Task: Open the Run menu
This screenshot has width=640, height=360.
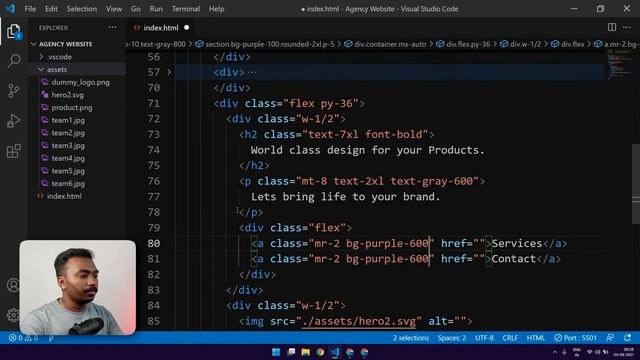Action: click(x=156, y=9)
